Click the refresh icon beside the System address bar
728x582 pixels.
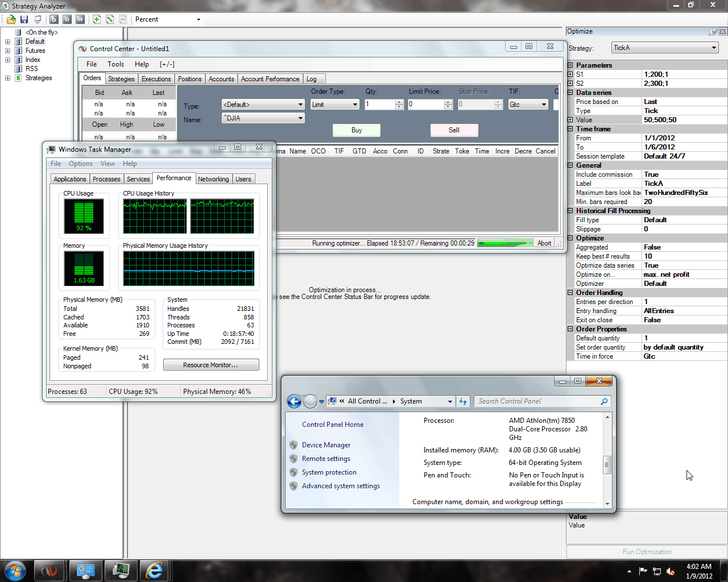[x=463, y=402]
